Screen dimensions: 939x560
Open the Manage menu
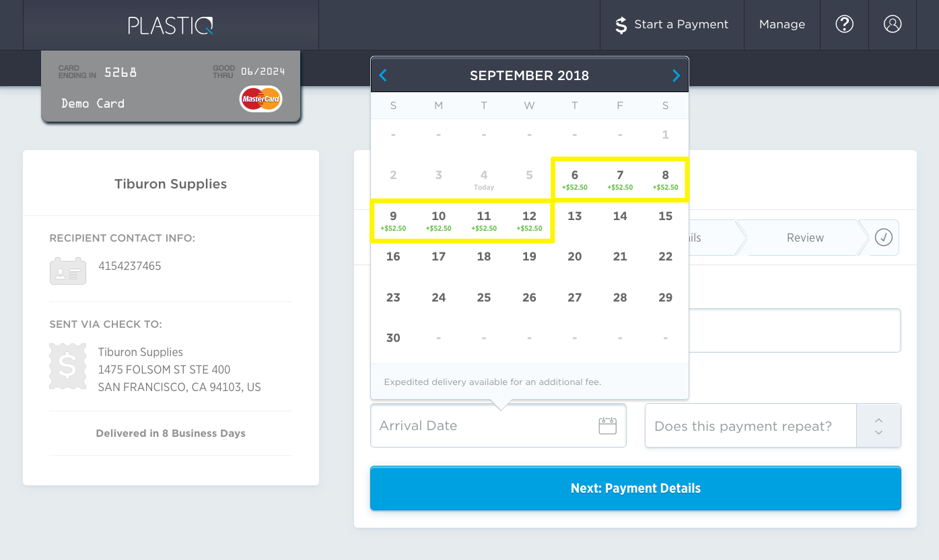pos(781,24)
